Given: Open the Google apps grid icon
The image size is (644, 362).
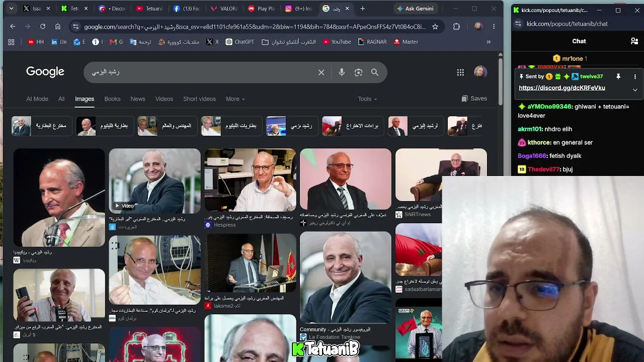Looking at the screenshot, I should pos(460,72).
